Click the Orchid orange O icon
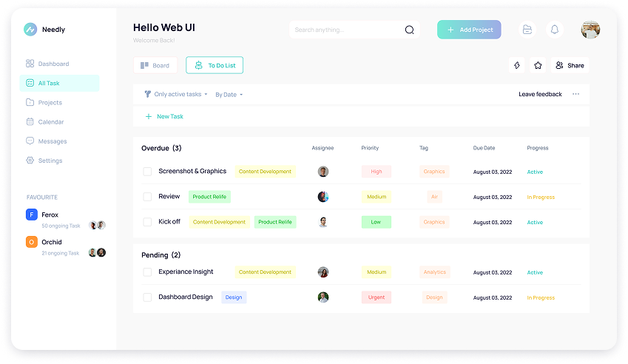 (x=32, y=242)
